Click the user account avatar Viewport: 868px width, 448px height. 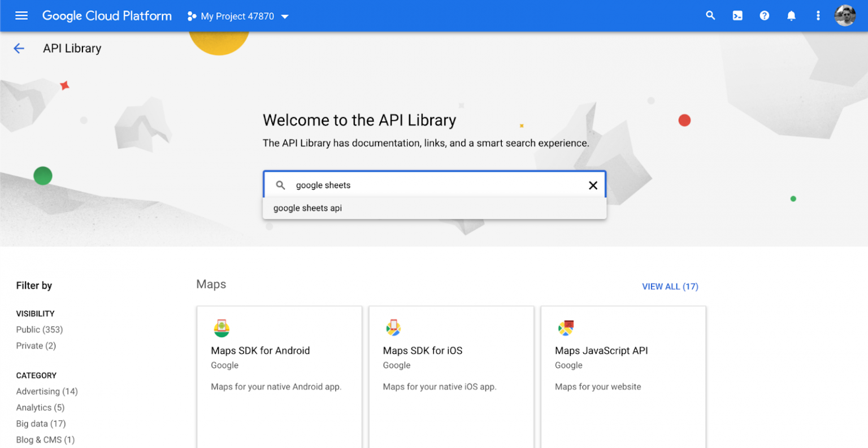coord(845,16)
